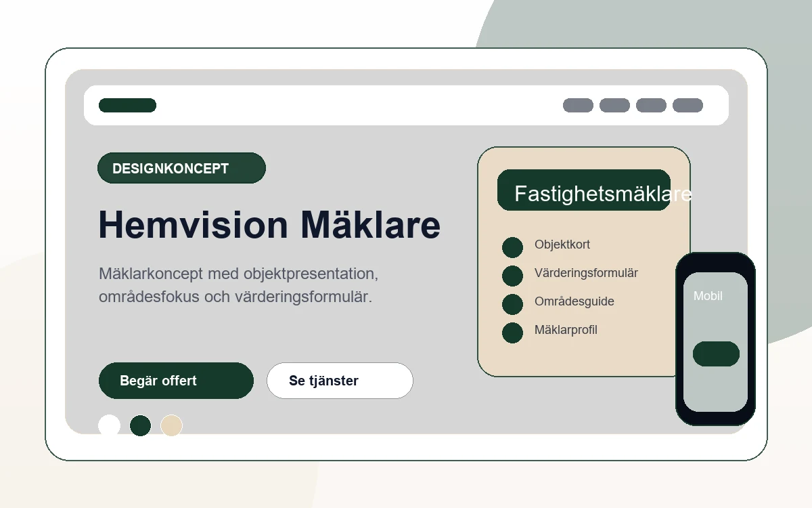This screenshot has width=812, height=508.
Task: Click the Fastighetsmäklare card header
Action: 584,190
